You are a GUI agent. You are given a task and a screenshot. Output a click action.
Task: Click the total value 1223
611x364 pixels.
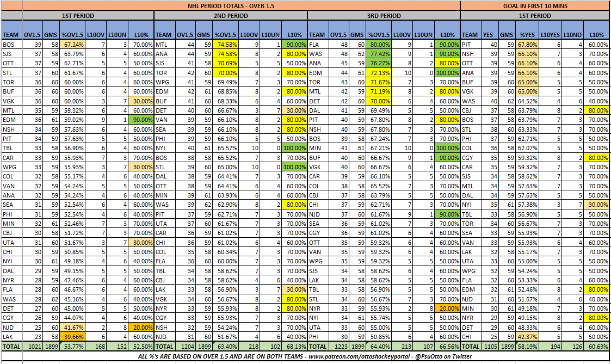tap(338, 347)
